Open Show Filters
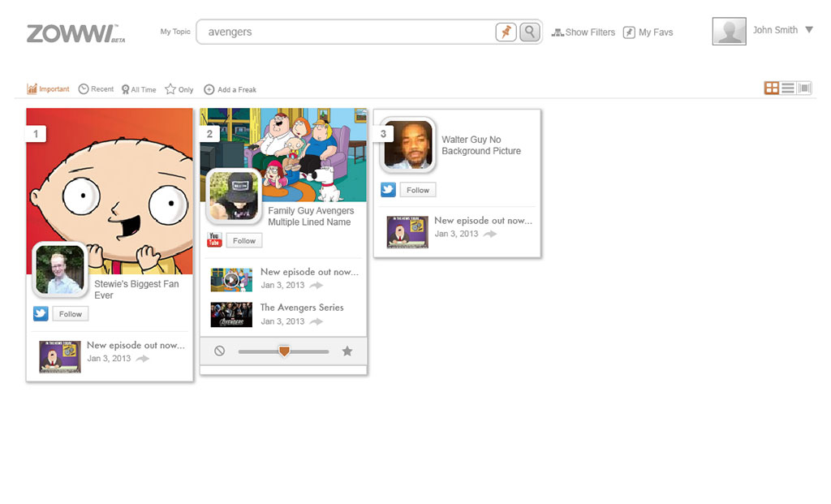831x504 pixels. coord(583,32)
